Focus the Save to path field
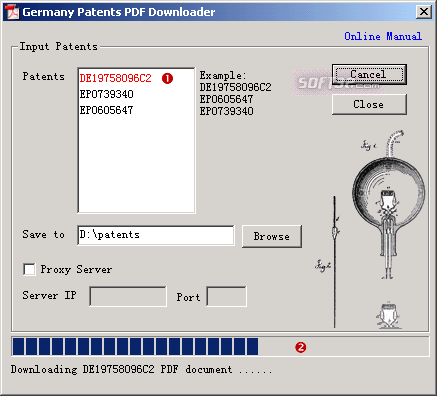 coord(156,235)
